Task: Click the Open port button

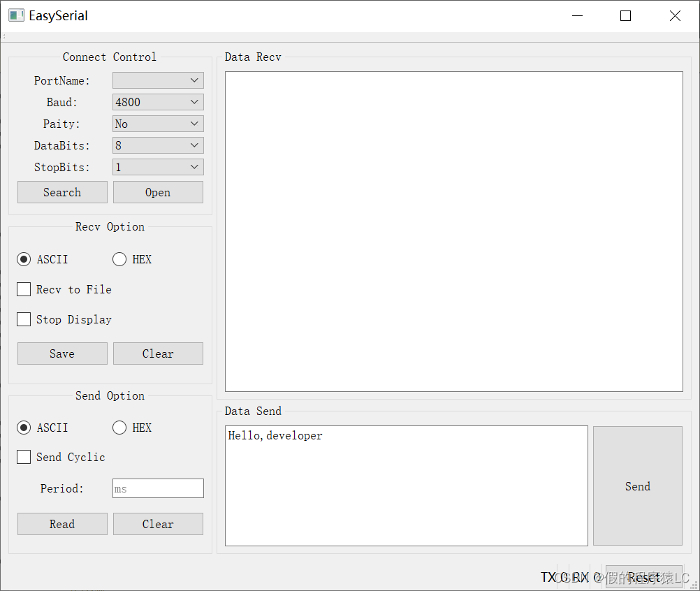Action: (158, 192)
